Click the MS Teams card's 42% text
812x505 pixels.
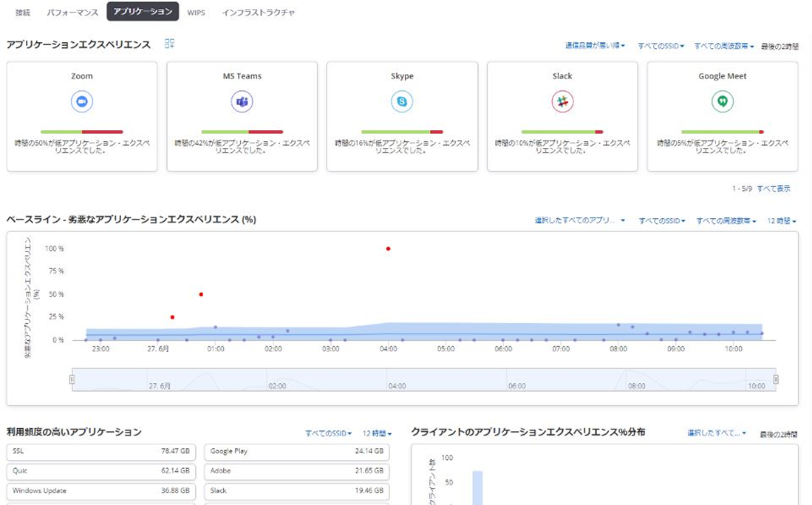pos(242,146)
